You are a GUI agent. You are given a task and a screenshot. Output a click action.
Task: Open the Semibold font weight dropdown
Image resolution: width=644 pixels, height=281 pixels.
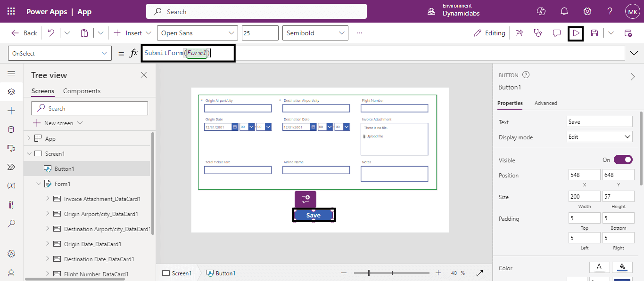pos(315,33)
